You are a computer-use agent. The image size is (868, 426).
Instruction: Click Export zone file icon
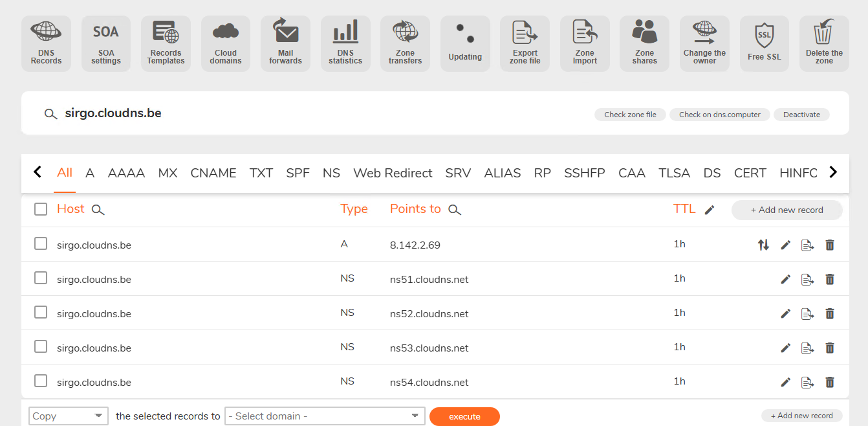click(x=525, y=43)
